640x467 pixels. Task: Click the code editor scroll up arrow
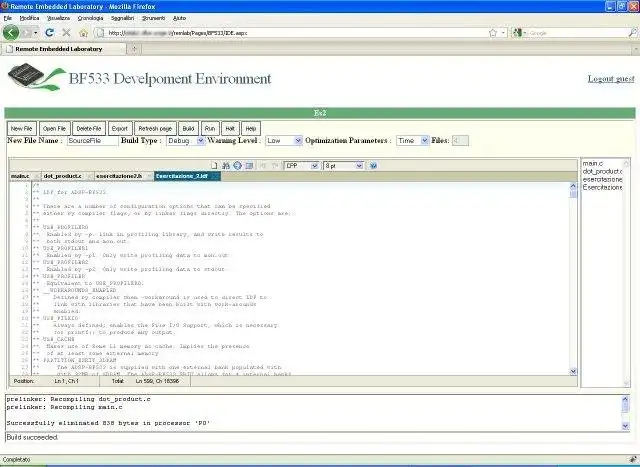573,186
